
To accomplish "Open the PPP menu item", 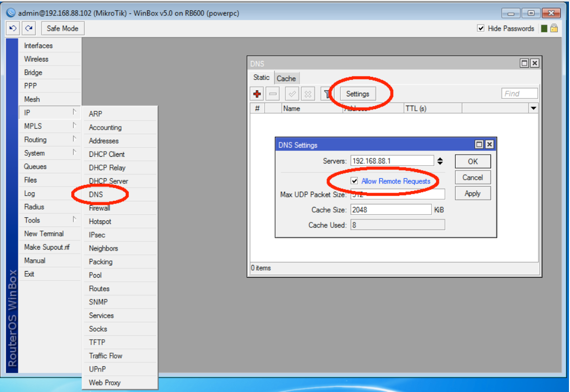I will click(x=50, y=86).
